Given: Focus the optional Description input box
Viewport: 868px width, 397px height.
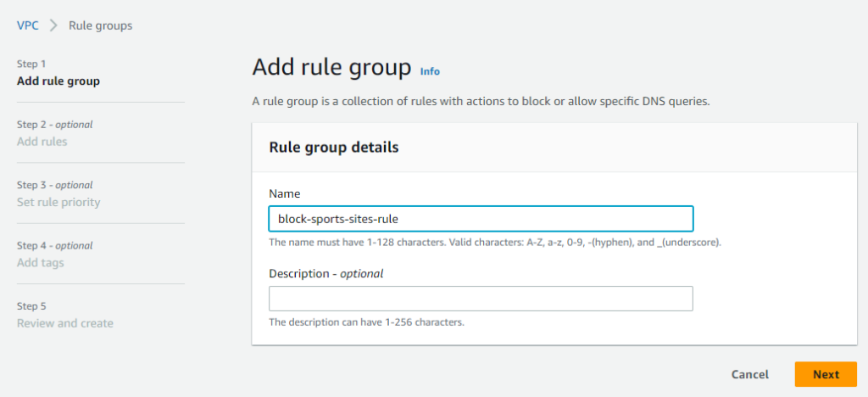Looking at the screenshot, I should click(x=481, y=299).
